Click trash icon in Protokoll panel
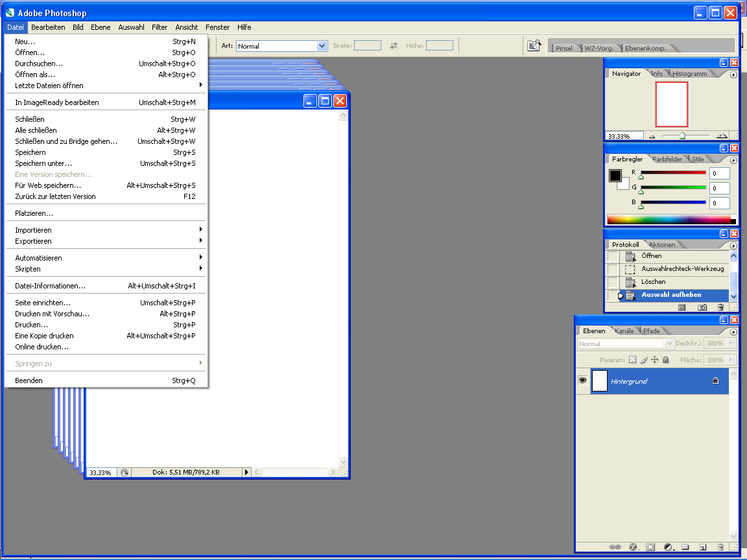The width and height of the screenshot is (747, 560). (720, 307)
